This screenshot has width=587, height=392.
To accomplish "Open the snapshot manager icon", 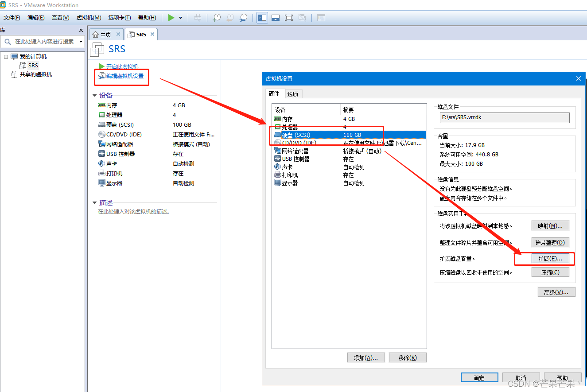I will [x=243, y=18].
